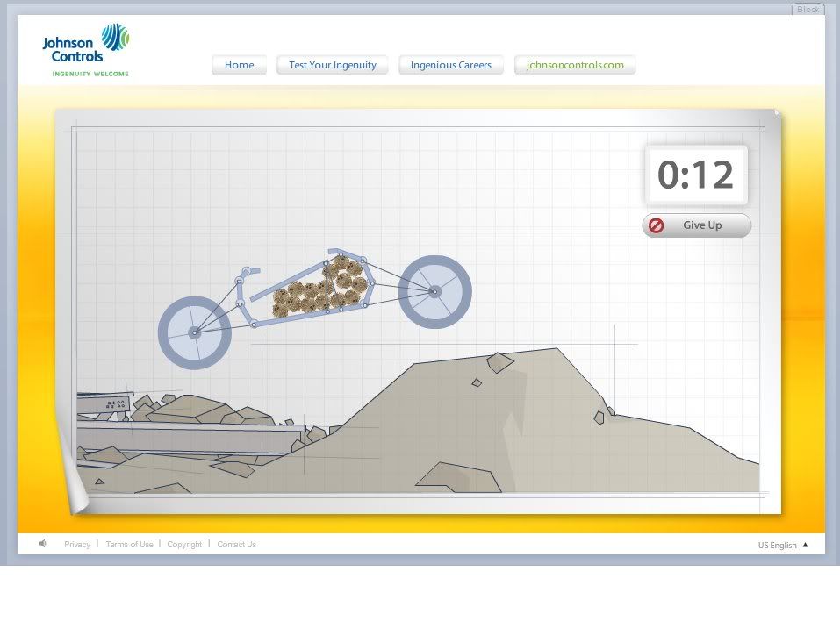
Task: Click the loose rock on the hilltop
Action: pos(499,362)
